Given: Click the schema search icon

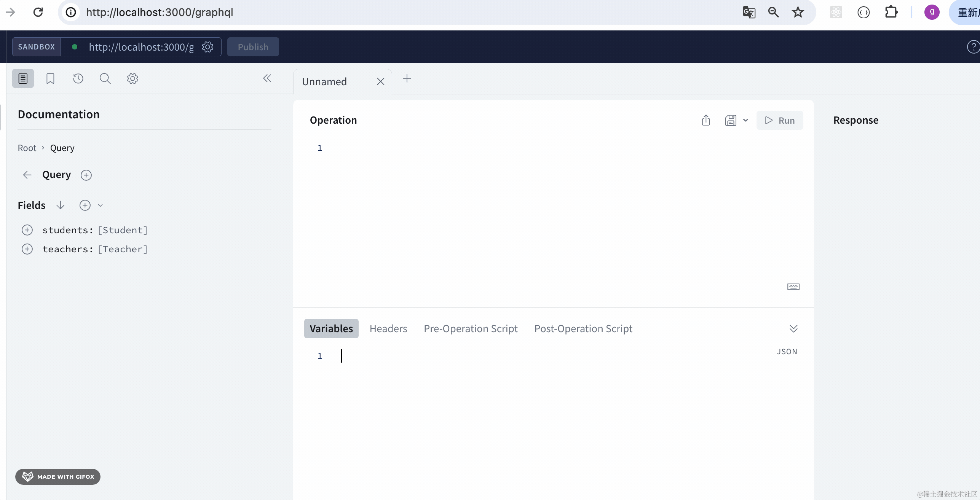Looking at the screenshot, I should tap(105, 78).
